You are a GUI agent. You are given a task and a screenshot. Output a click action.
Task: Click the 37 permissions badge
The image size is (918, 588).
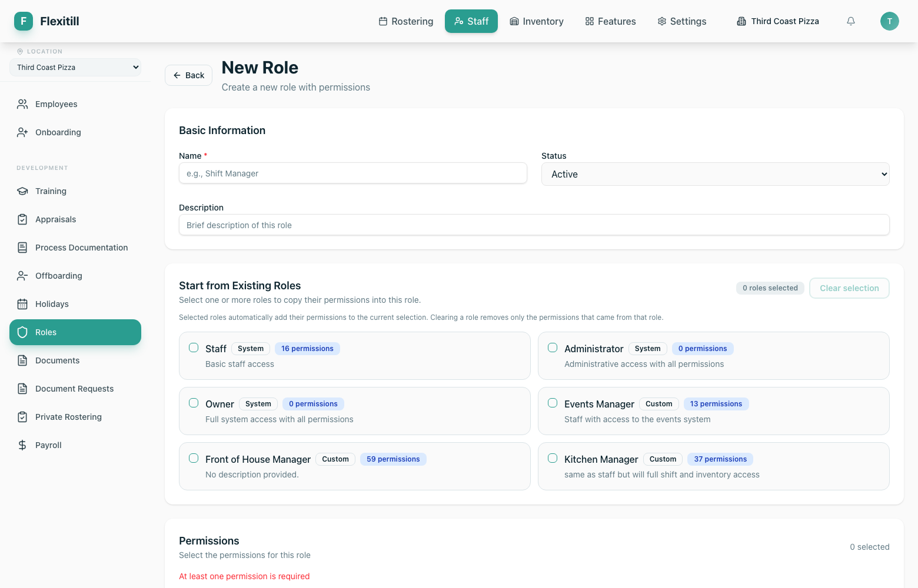720,459
